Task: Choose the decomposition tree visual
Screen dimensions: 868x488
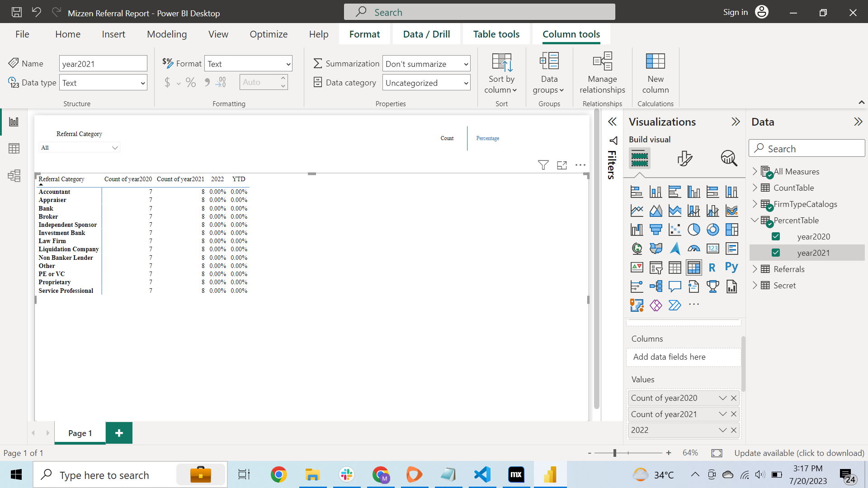Action: (656, 286)
